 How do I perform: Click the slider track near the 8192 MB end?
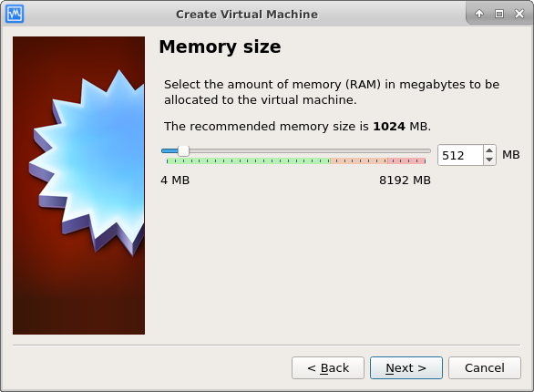[422, 150]
